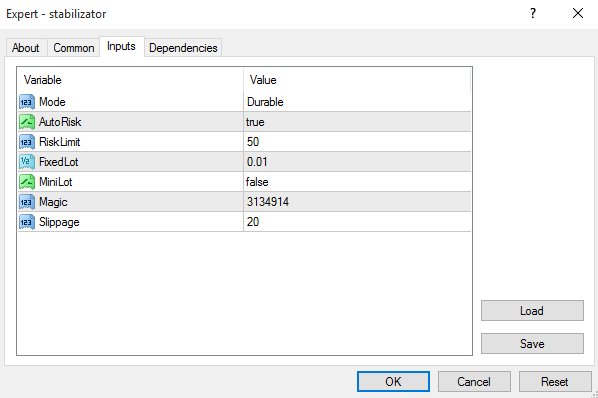Click the boolean icon beside AutoRisk
Screen dimensions: 598x398
[x=27, y=122]
